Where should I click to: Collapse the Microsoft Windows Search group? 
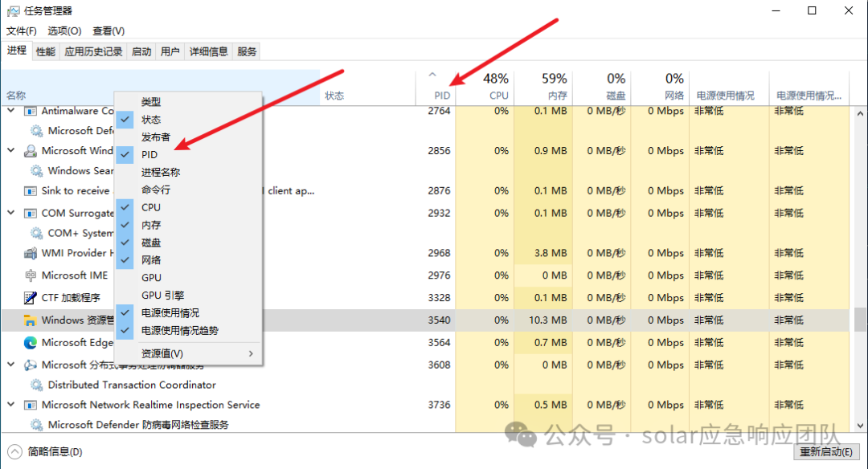click(11, 150)
